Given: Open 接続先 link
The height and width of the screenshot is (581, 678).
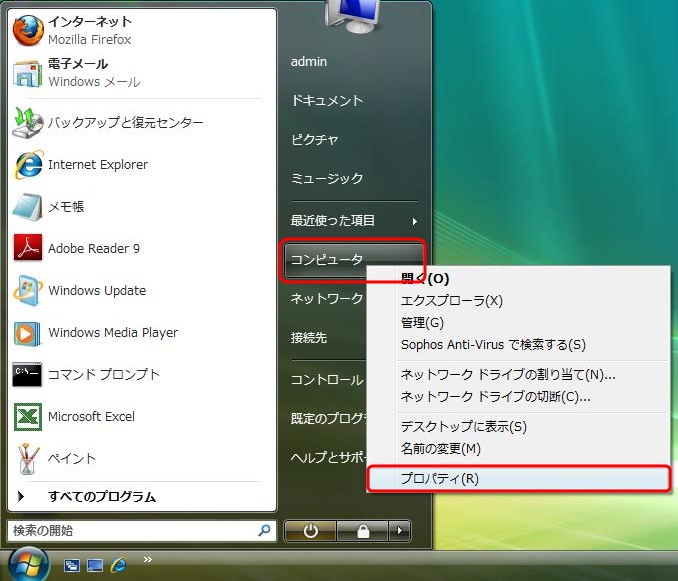Looking at the screenshot, I should pos(309,337).
